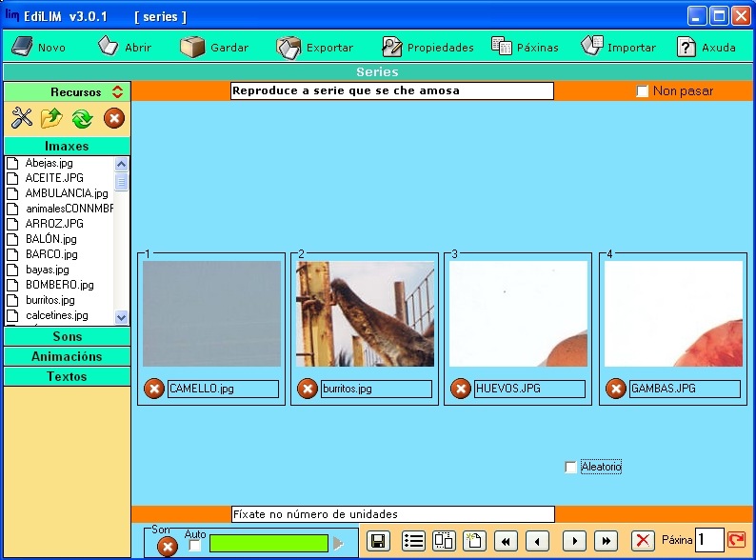Check the Auto sound checkbox
Viewport: 756px width, 560px height.
(195, 546)
